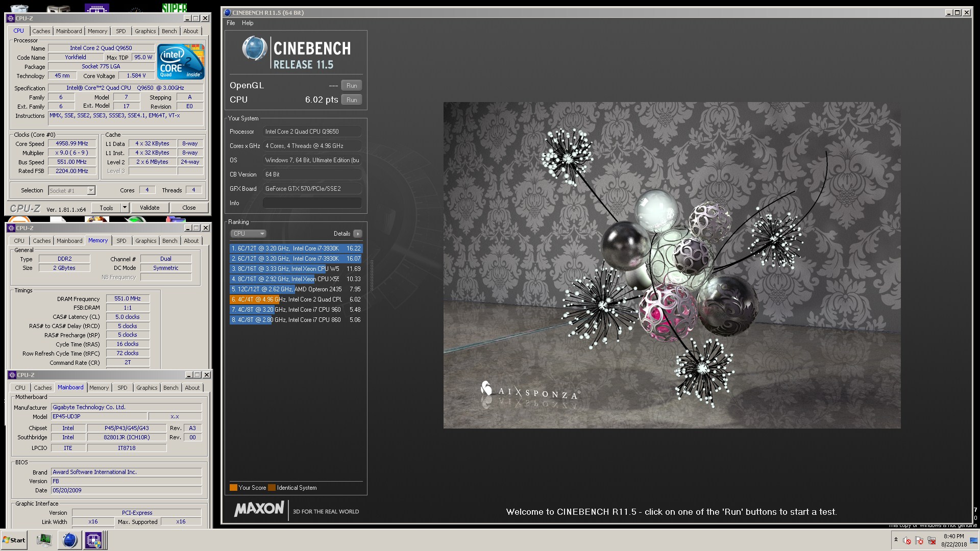The width and height of the screenshot is (980, 551).
Task: Open Task Manager monitor icon in taskbar
Action: click(44, 540)
